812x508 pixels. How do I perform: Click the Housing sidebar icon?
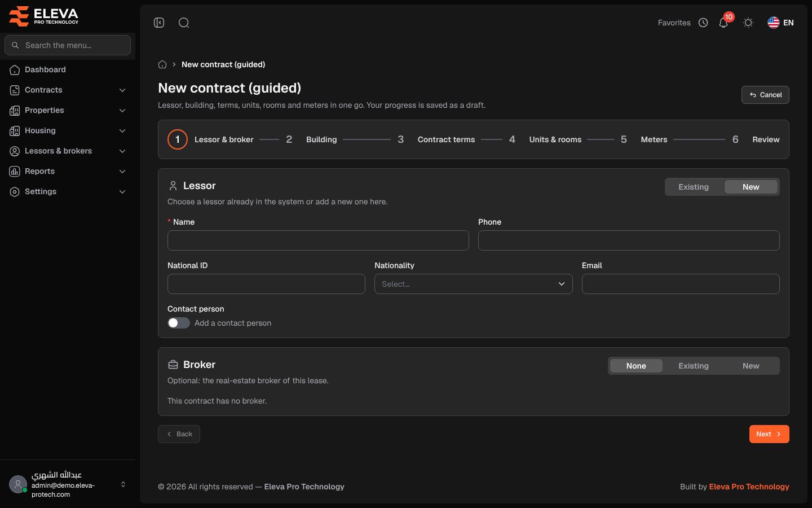(15, 130)
